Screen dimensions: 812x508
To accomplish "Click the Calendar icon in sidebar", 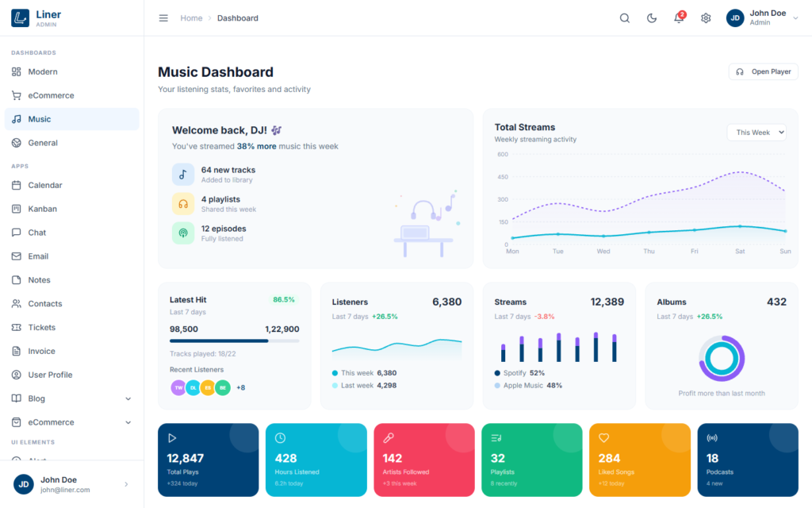I will 17,185.
